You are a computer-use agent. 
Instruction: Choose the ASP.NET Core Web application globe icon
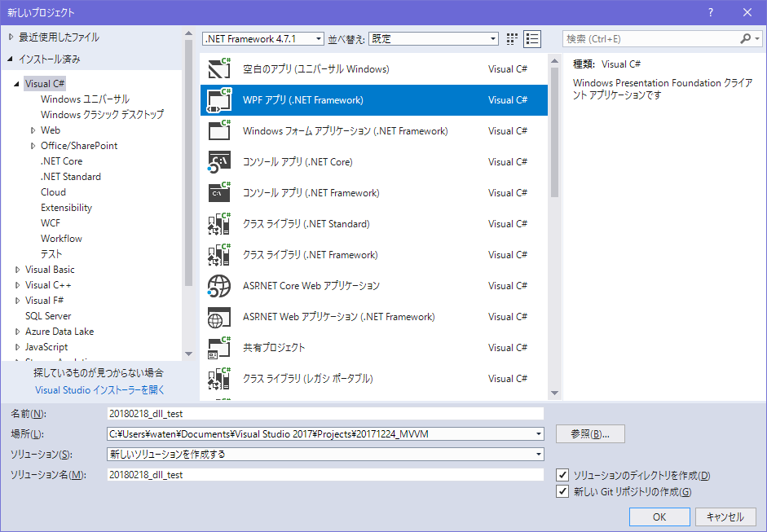coord(219,286)
